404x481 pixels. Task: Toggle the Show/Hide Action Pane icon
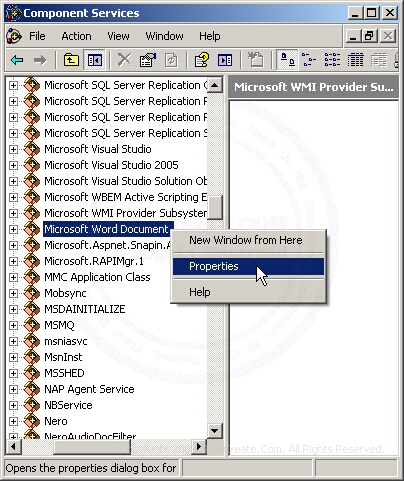pos(225,60)
